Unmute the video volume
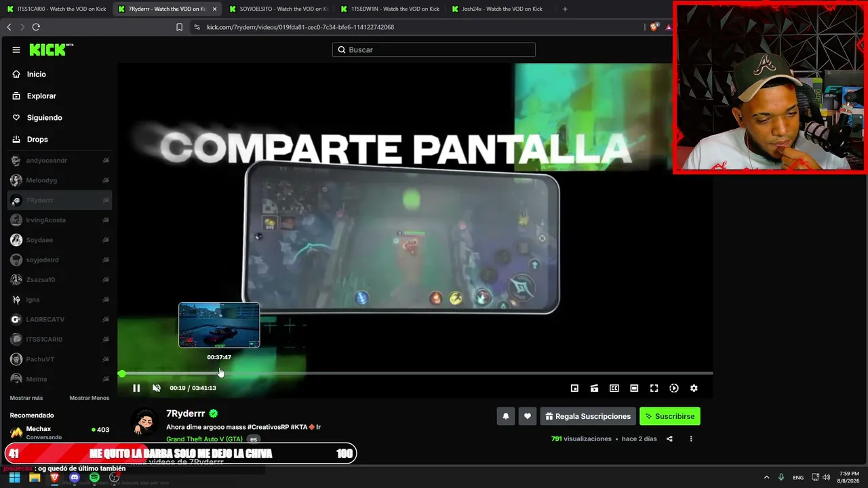The height and width of the screenshot is (488, 868). click(x=157, y=388)
